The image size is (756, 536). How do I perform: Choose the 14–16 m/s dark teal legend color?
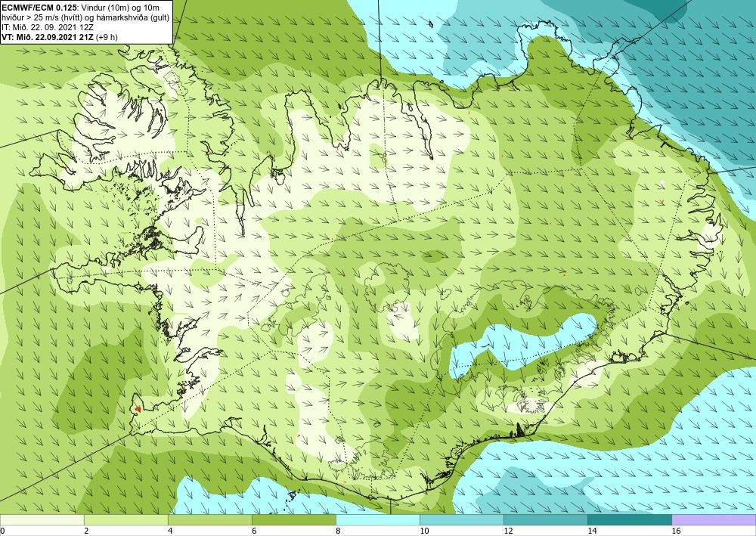(629, 520)
